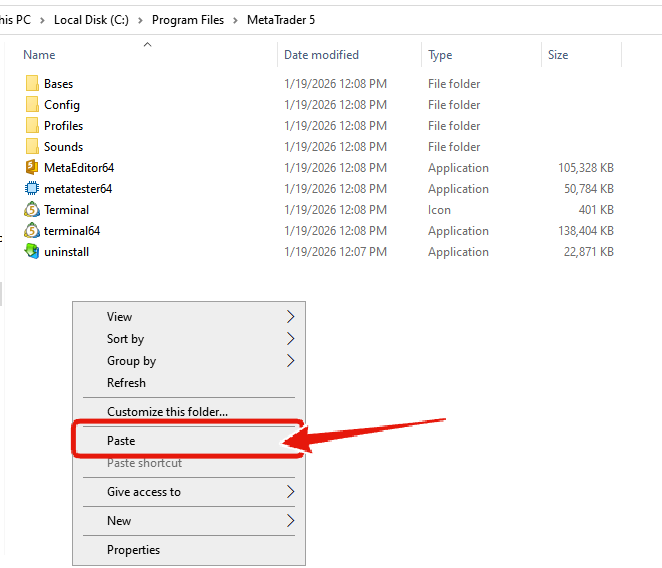Click the metatester64 chip icon
Viewport: 662px width, 568px height.
click(32, 189)
